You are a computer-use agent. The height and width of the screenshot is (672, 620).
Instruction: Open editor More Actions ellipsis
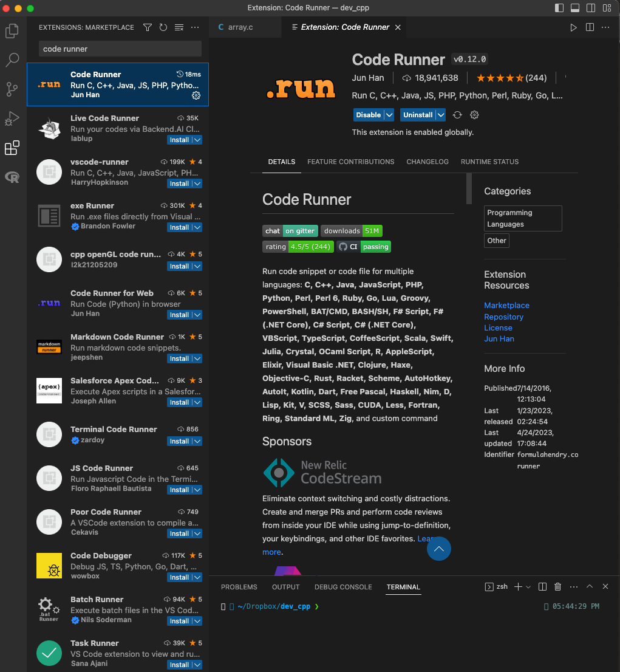(x=605, y=27)
